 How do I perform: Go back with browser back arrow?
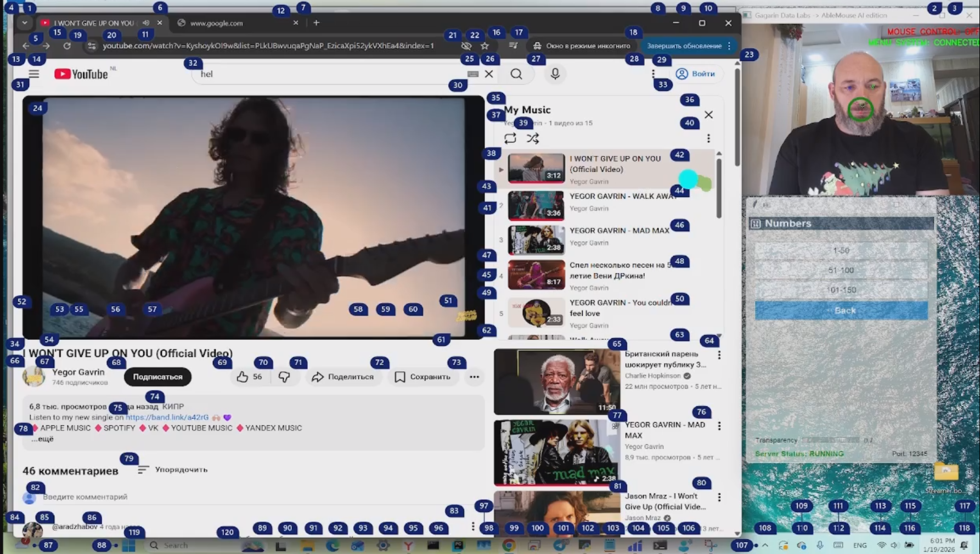click(x=26, y=46)
